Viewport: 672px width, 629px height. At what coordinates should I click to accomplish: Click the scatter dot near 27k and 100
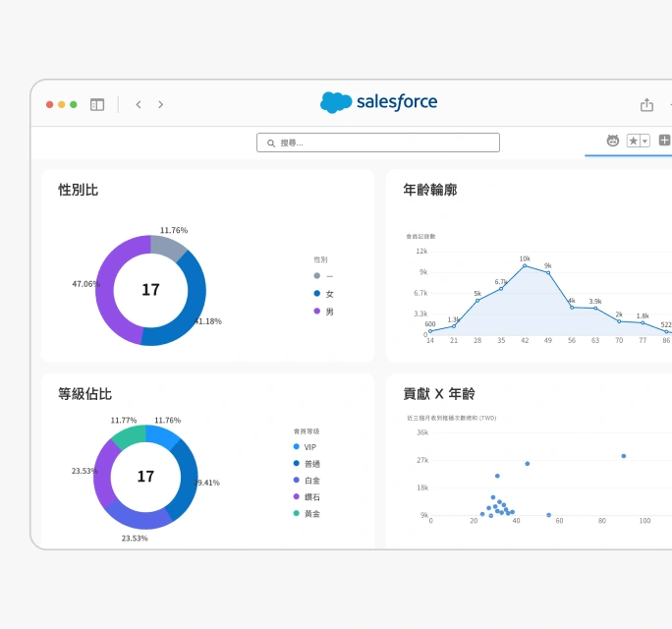[624, 456]
